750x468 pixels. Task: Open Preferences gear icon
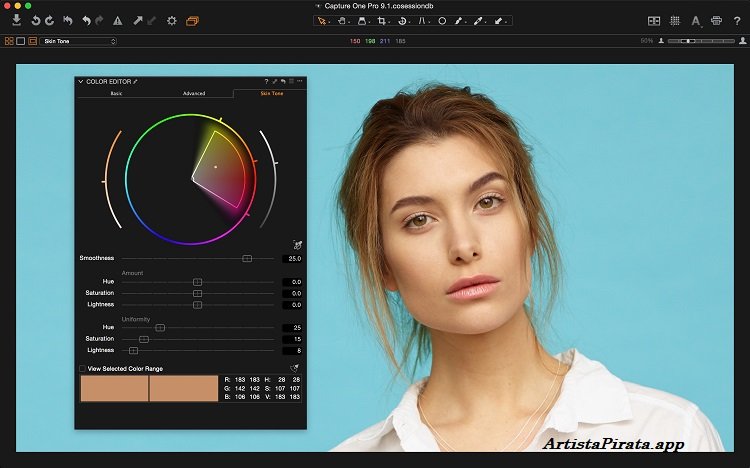(171, 20)
